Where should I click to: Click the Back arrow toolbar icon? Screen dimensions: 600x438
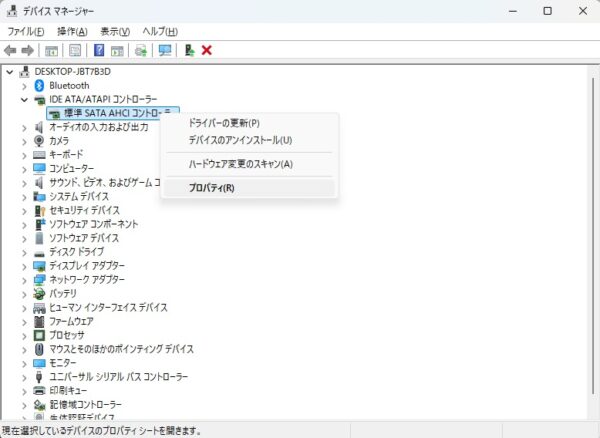(x=10, y=50)
